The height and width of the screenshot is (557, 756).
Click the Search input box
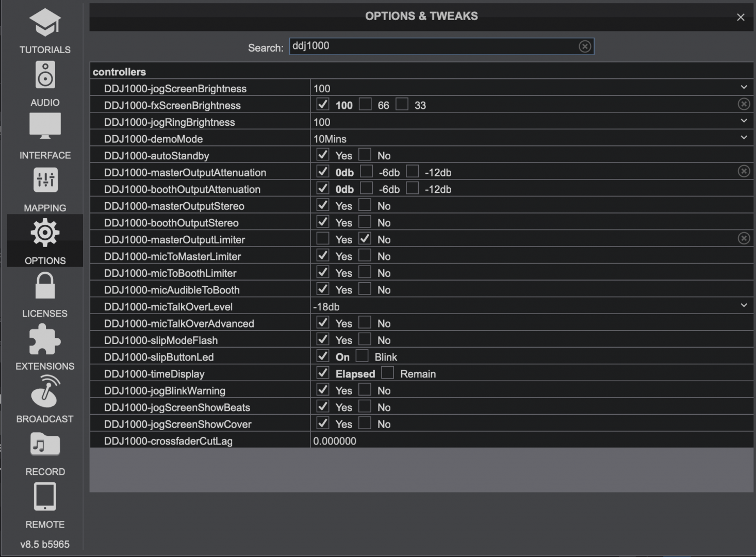pyautogui.click(x=433, y=46)
